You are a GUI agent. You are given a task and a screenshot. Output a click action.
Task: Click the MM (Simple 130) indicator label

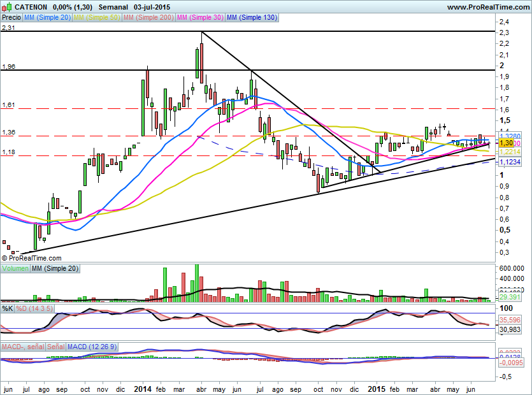point(252,18)
